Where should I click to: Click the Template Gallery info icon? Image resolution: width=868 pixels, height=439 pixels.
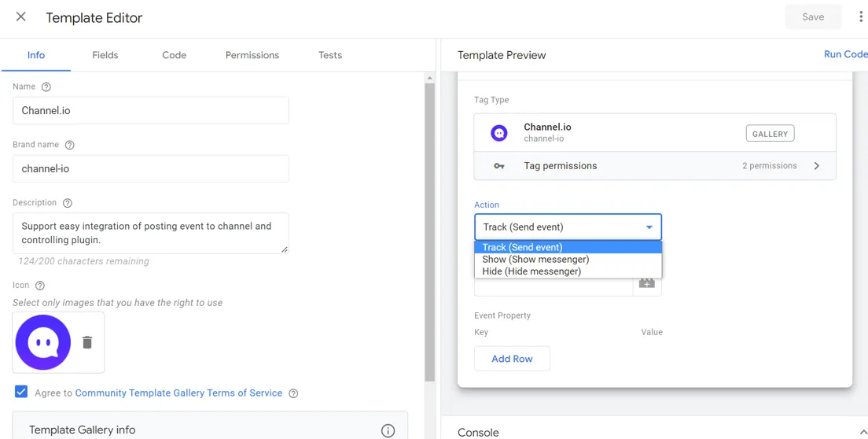point(388,430)
